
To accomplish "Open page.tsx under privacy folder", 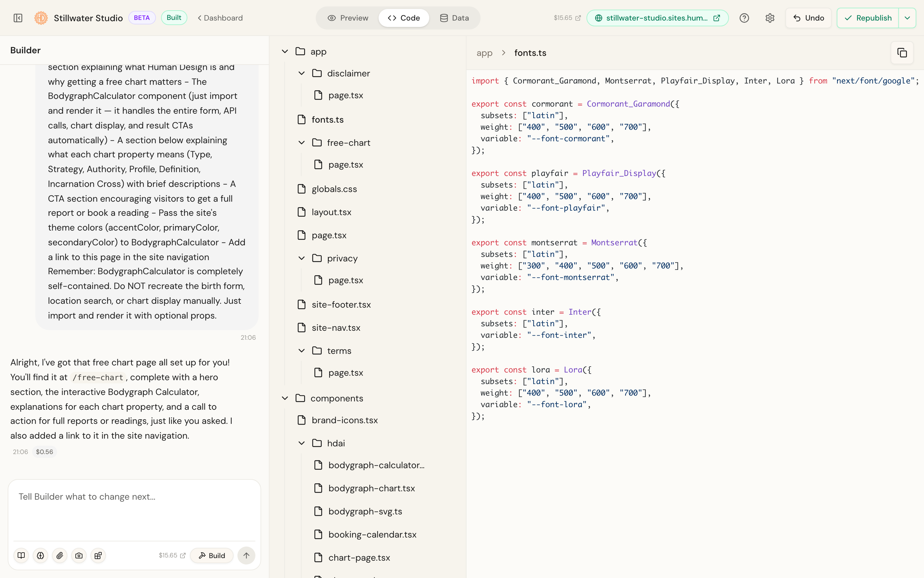I will [345, 280].
